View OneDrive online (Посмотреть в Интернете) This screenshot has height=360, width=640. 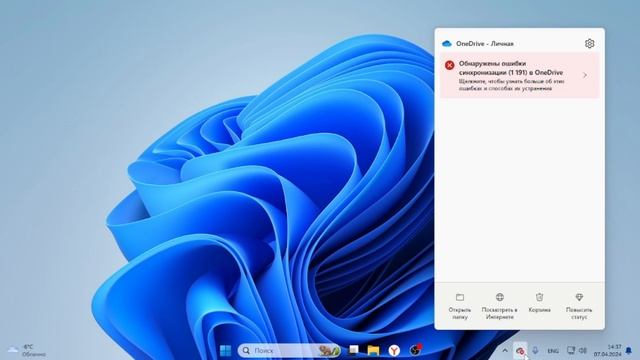[x=499, y=305]
